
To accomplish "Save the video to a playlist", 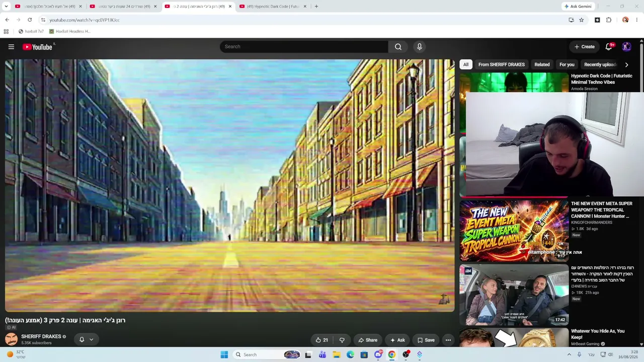I will [x=426, y=340].
